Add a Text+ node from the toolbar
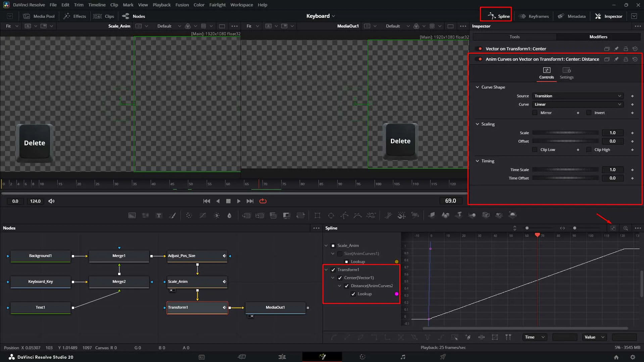The image size is (644, 362). [159, 215]
